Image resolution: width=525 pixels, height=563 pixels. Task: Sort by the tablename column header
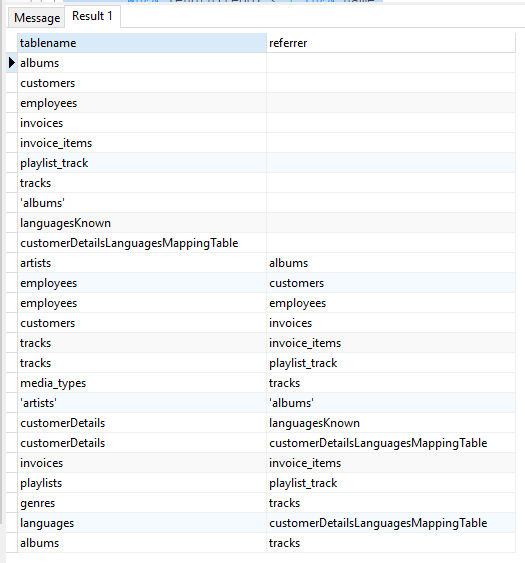click(x=142, y=43)
